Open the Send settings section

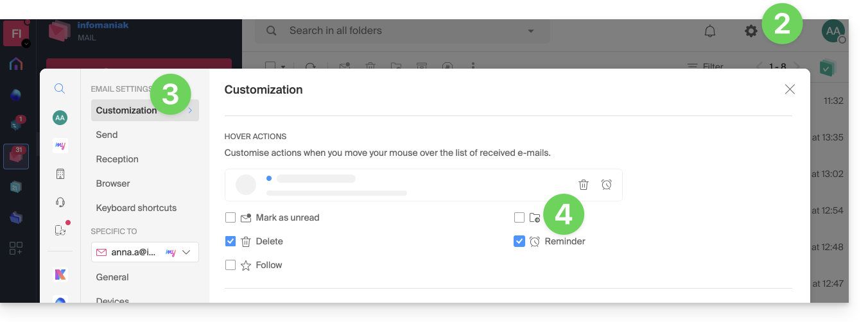pyautogui.click(x=107, y=135)
